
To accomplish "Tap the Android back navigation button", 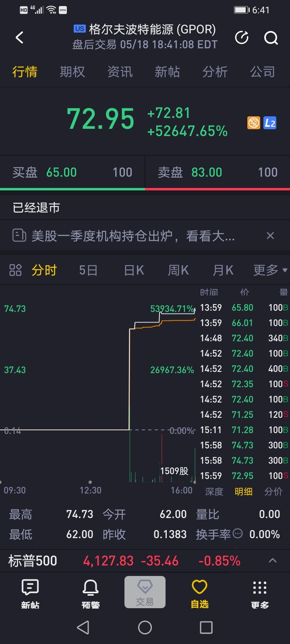I will (x=83, y=627).
